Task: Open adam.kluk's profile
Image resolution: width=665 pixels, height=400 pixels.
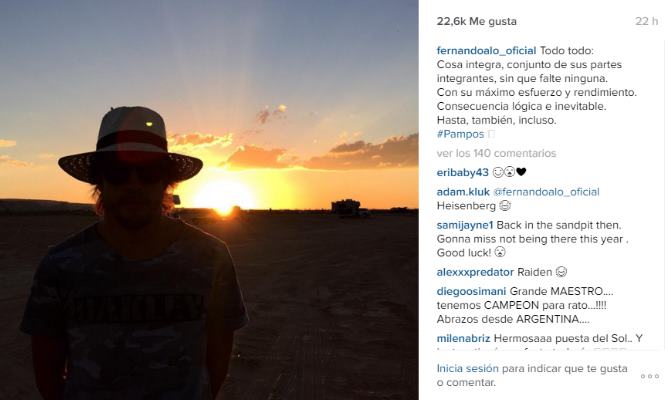Action: [463, 192]
